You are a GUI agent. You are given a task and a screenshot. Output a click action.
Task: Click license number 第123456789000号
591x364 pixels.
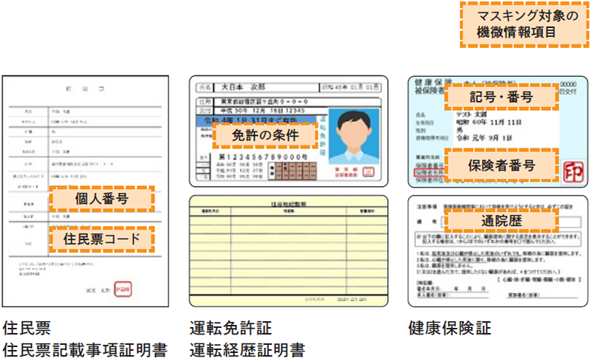coord(263,158)
